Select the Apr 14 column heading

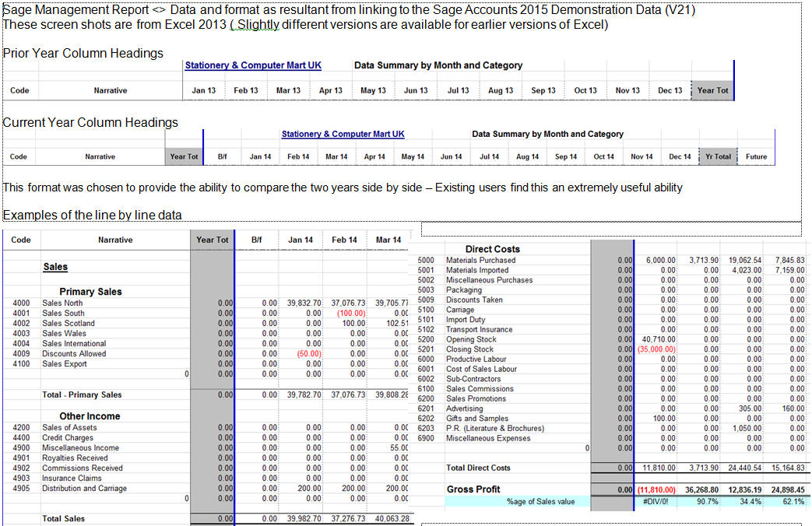tap(374, 156)
